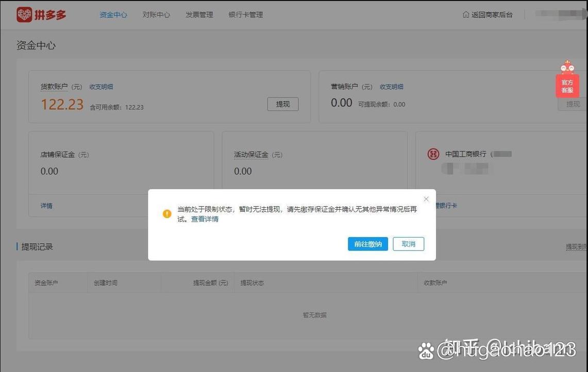The image size is (588, 372).
Task: Open 货款账户 收支明细 link
Action: click(x=101, y=87)
